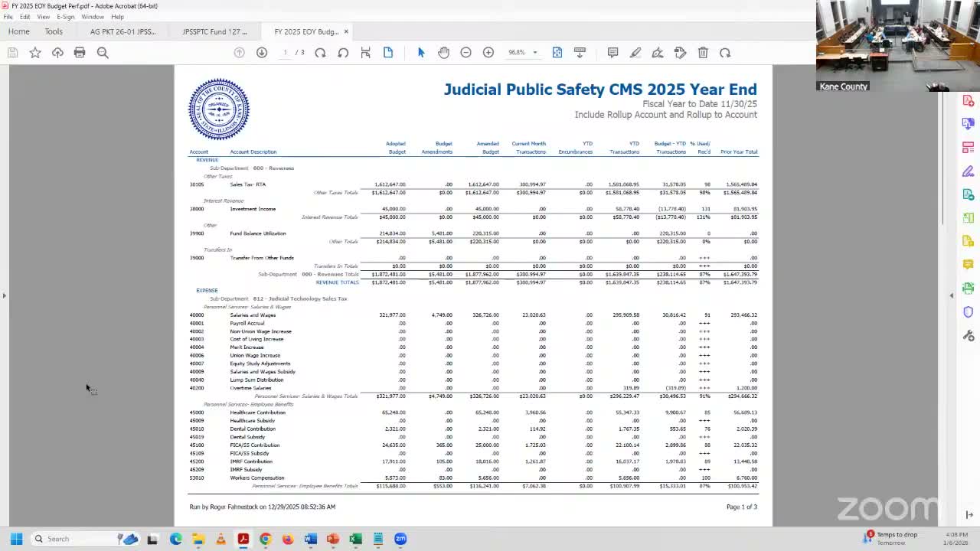Screen dimensions: 980x551
Task: Toggle the Hand tool
Action: tap(444, 52)
